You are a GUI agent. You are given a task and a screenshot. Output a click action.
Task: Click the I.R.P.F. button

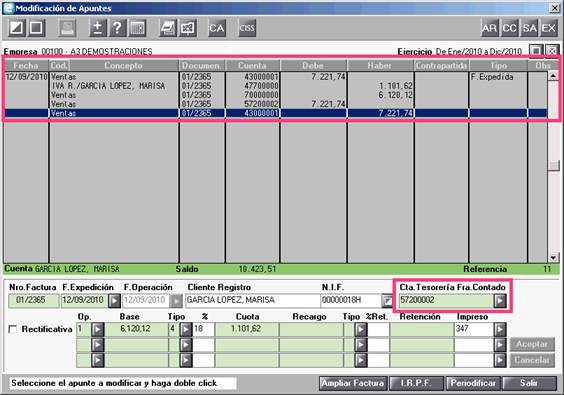pos(416,383)
